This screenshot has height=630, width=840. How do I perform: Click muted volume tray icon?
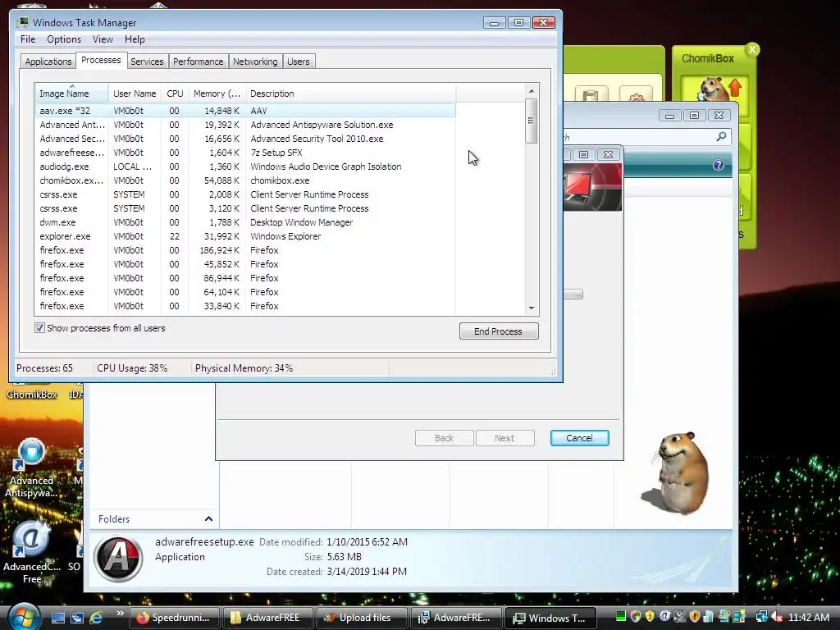tap(777, 617)
